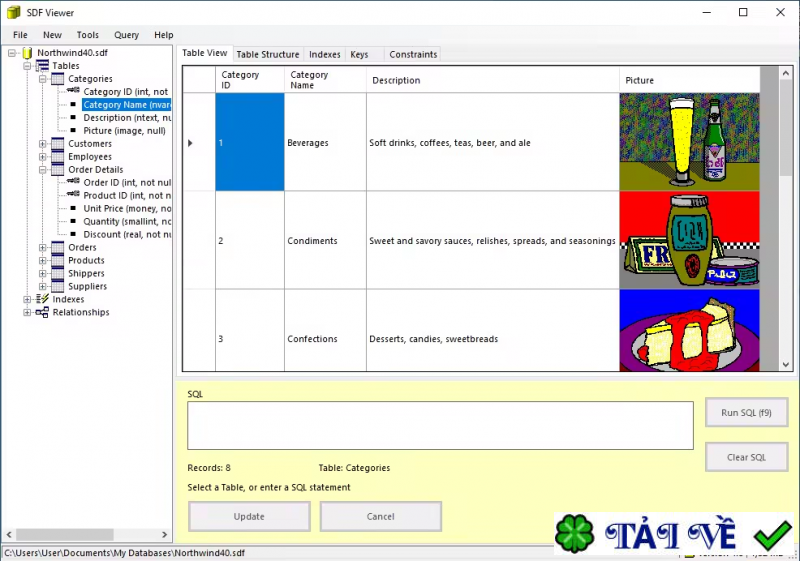Click the Indexes node icon
The width and height of the screenshot is (800, 561).
click(x=43, y=299)
